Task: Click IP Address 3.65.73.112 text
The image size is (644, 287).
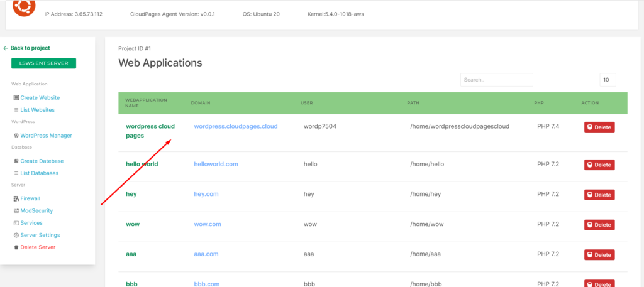Action: tap(73, 14)
